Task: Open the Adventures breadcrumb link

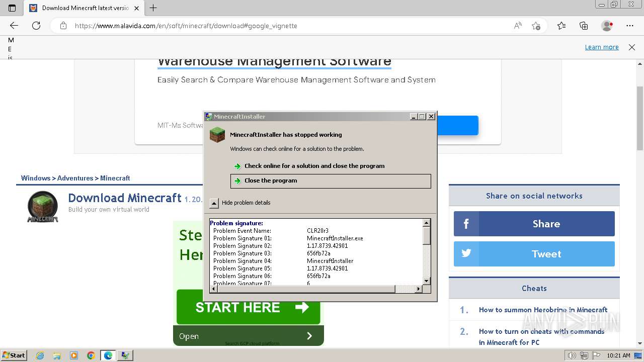Action: click(x=75, y=178)
